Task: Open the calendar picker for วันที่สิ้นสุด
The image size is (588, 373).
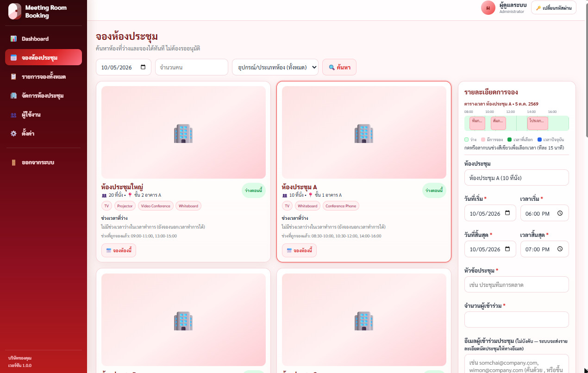Action: click(507, 249)
